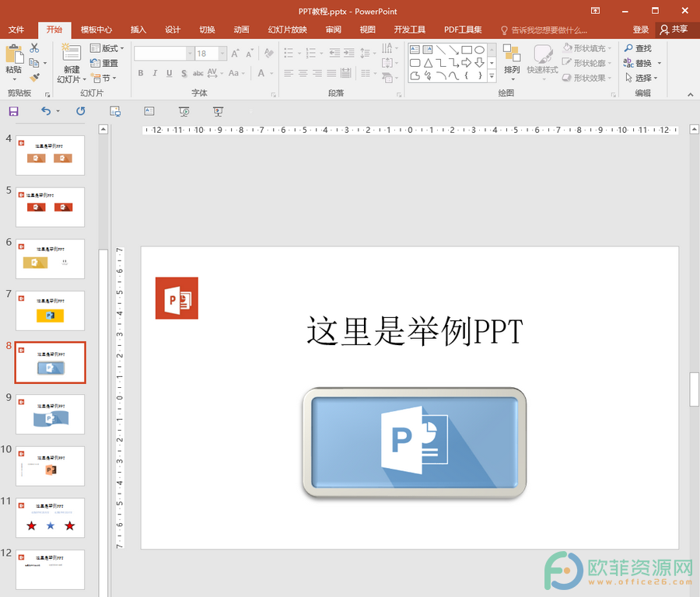Open the font size dropdown arrow
The width and height of the screenshot is (700, 597).
tap(222, 54)
